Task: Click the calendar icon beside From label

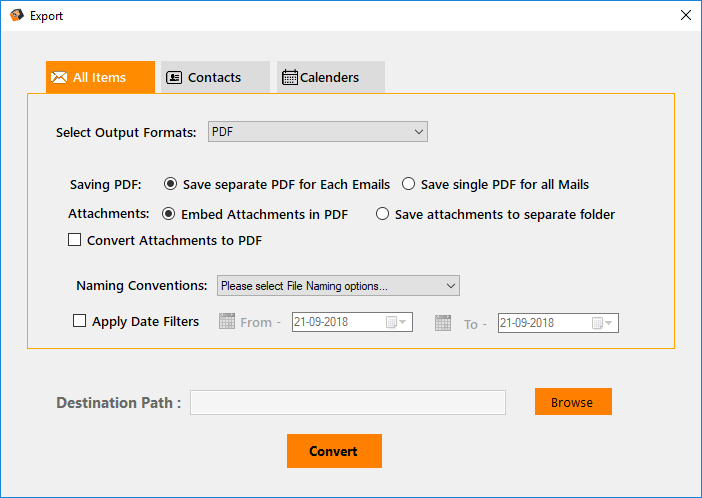Action: (227, 322)
